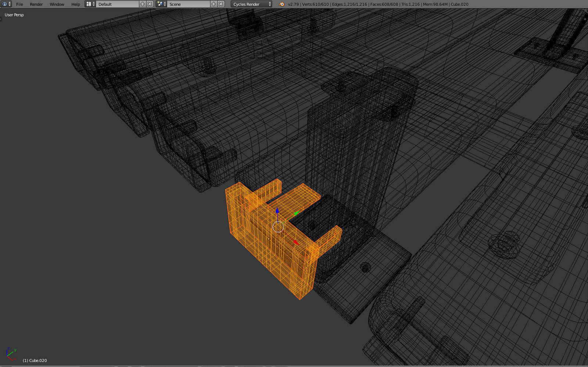Open the screen layout browse icon

tap(90, 4)
